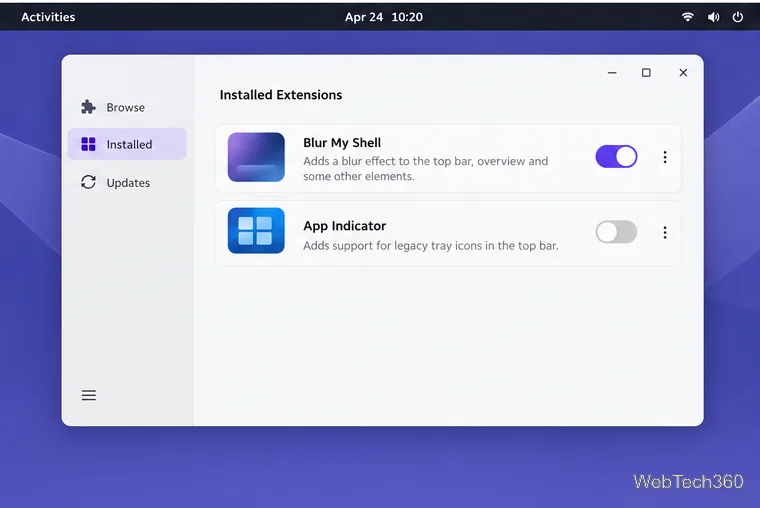760x508 pixels.
Task: Click the Blur My Shell extension thumbnail
Action: click(256, 157)
